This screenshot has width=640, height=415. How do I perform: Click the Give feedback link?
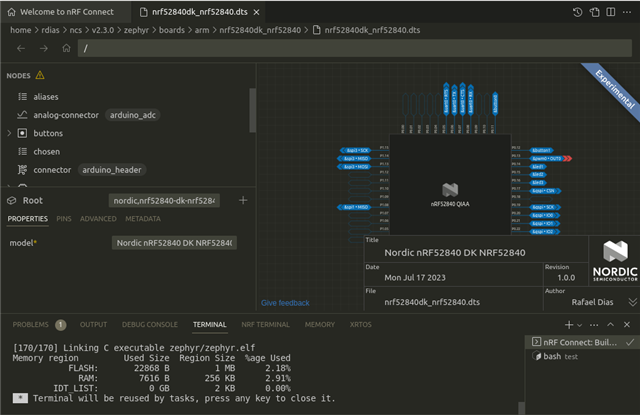pyautogui.click(x=285, y=303)
